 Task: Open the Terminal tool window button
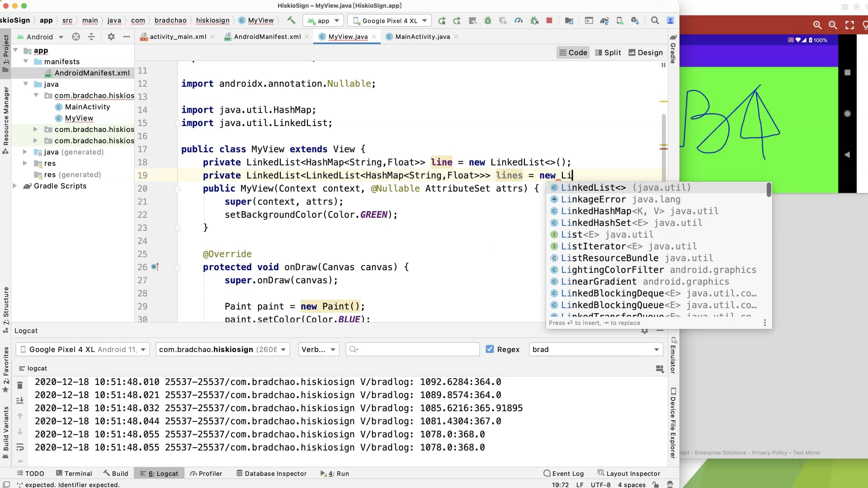point(74,473)
